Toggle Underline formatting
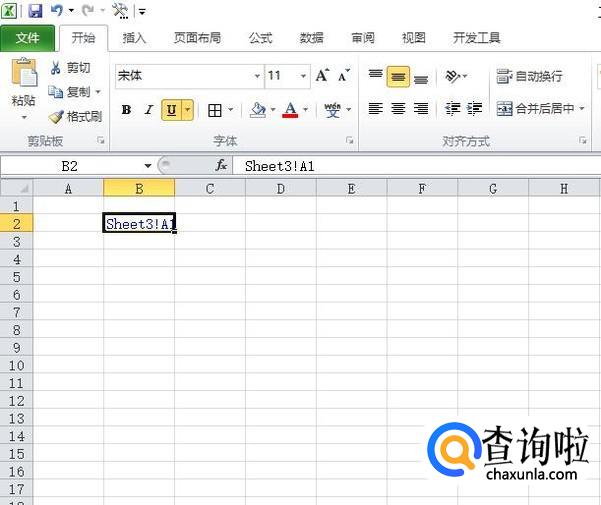Viewport: 601px width, 505px height. coord(171,110)
